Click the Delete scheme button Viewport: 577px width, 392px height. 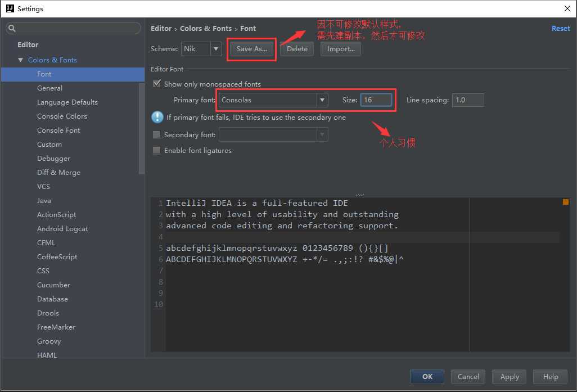tap(297, 48)
